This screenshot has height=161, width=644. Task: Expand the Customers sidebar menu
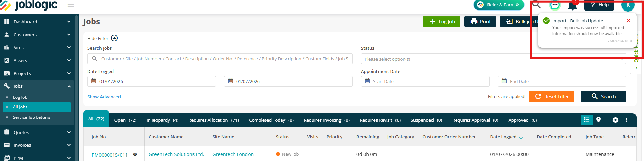point(37,35)
